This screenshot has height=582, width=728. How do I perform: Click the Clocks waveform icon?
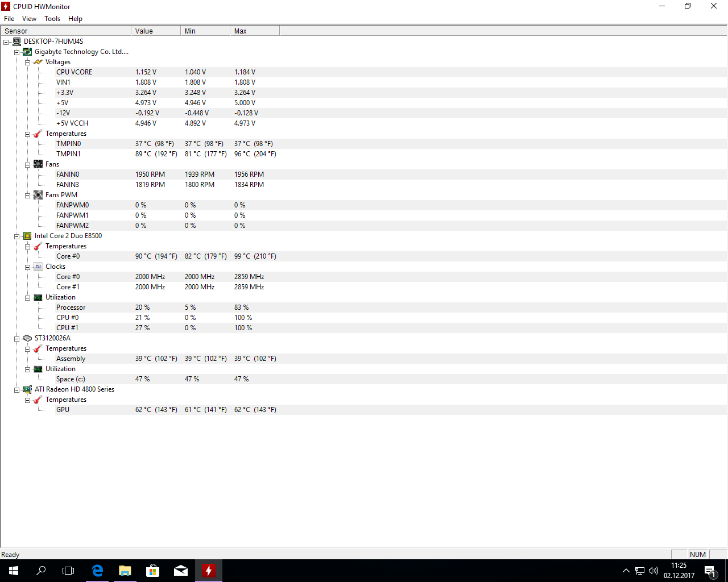(38, 267)
